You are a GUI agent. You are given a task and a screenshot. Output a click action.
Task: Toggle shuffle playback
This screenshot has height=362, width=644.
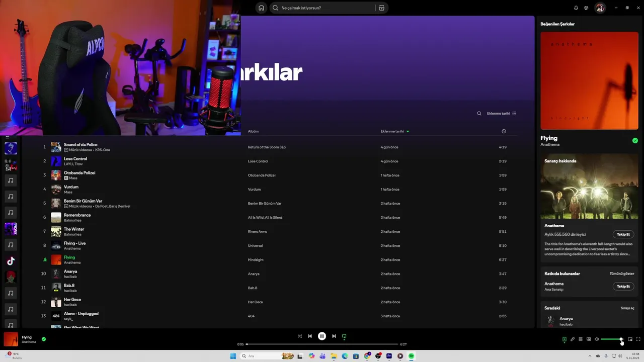[299, 336]
